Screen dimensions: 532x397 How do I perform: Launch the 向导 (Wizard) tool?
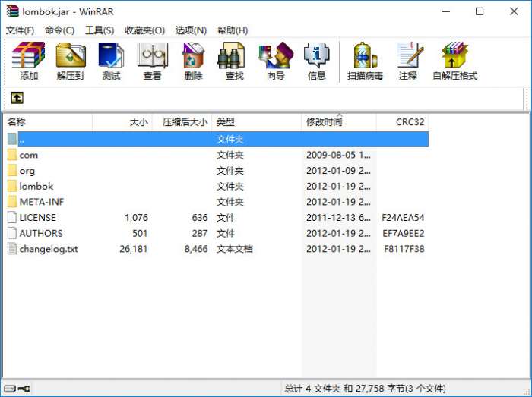point(275,55)
